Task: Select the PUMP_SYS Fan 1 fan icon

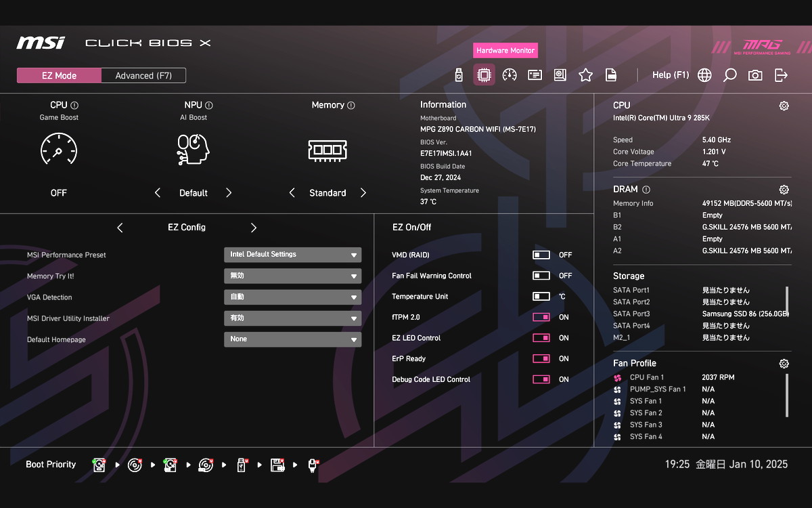Action: click(x=617, y=389)
